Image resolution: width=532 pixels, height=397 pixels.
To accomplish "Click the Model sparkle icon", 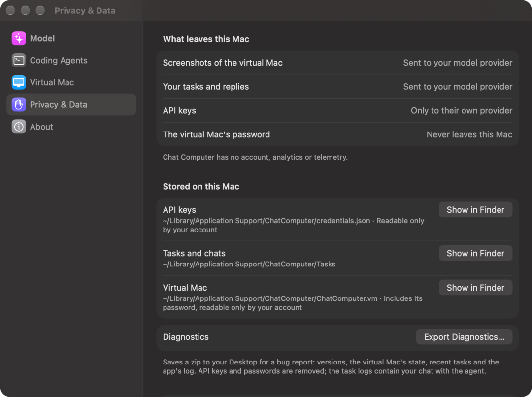I will pos(19,38).
